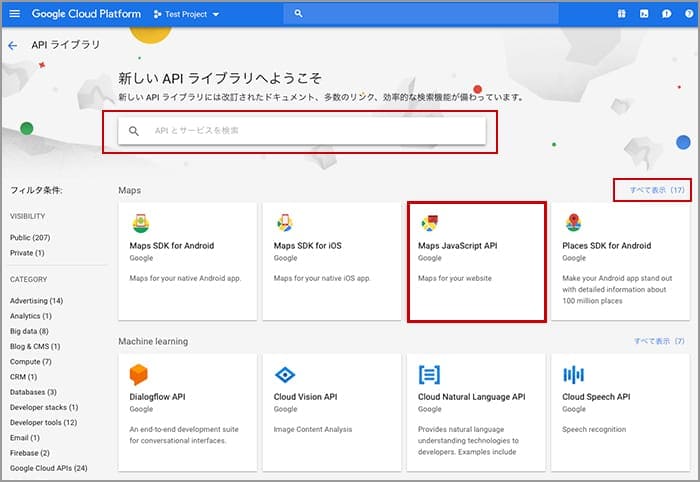Open the gift free trial icon

click(621, 14)
